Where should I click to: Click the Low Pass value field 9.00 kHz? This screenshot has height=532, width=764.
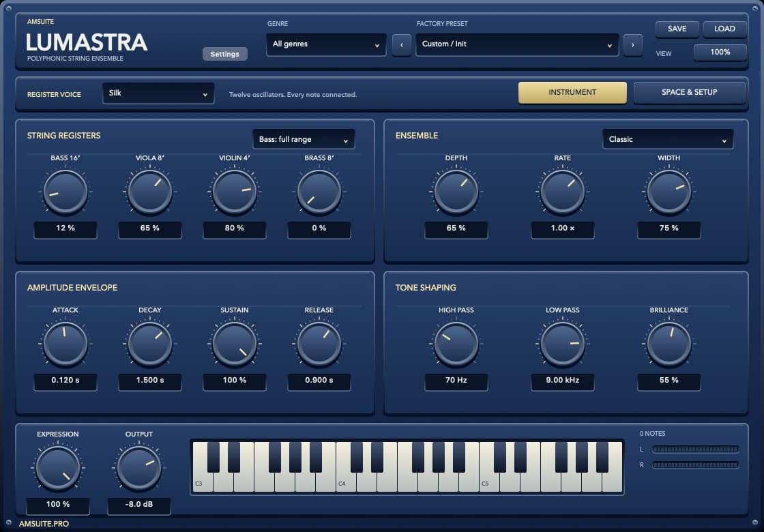click(562, 381)
